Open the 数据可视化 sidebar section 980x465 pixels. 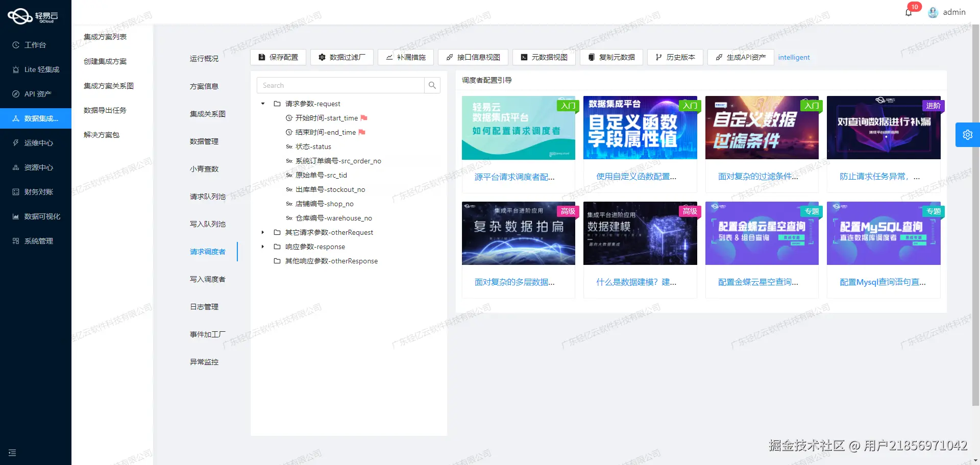pyautogui.click(x=36, y=216)
